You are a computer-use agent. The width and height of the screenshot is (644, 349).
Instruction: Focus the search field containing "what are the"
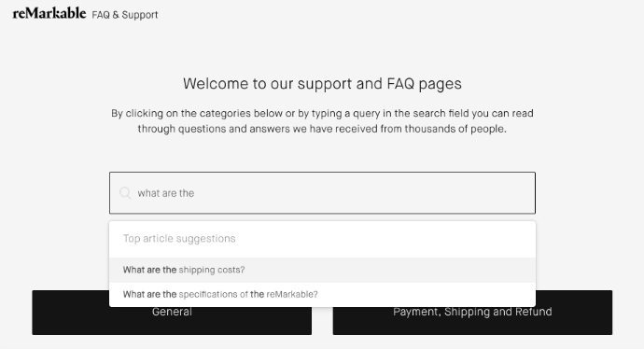[322, 192]
